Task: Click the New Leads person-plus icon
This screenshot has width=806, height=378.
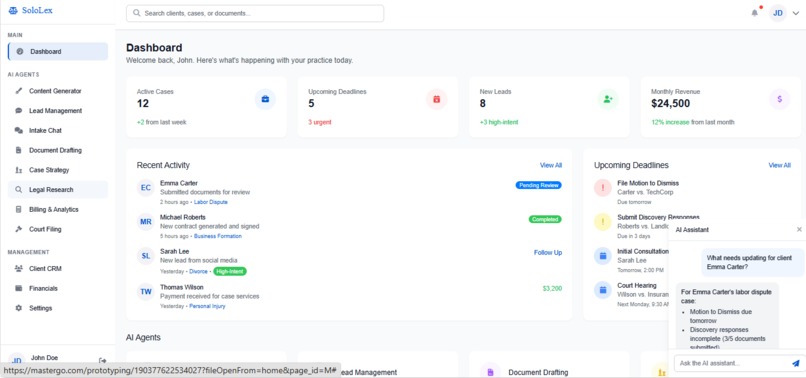Action: click(x=608, y=99)
